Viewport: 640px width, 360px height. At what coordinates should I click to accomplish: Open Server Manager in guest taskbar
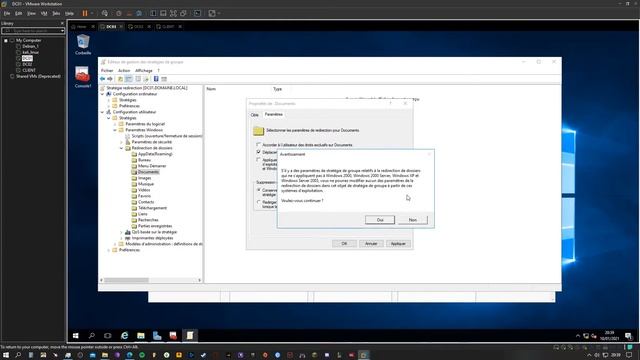(157, 336)
